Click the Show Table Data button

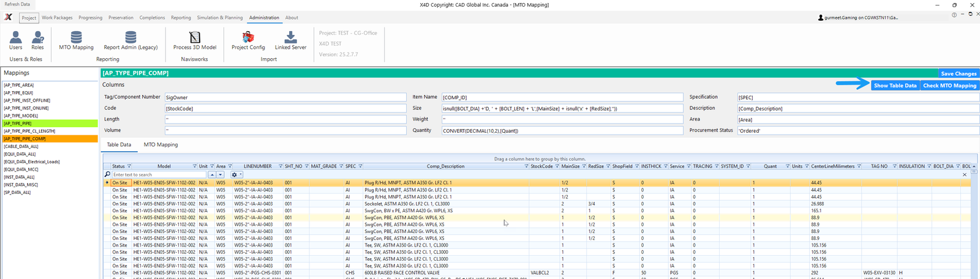895,86
